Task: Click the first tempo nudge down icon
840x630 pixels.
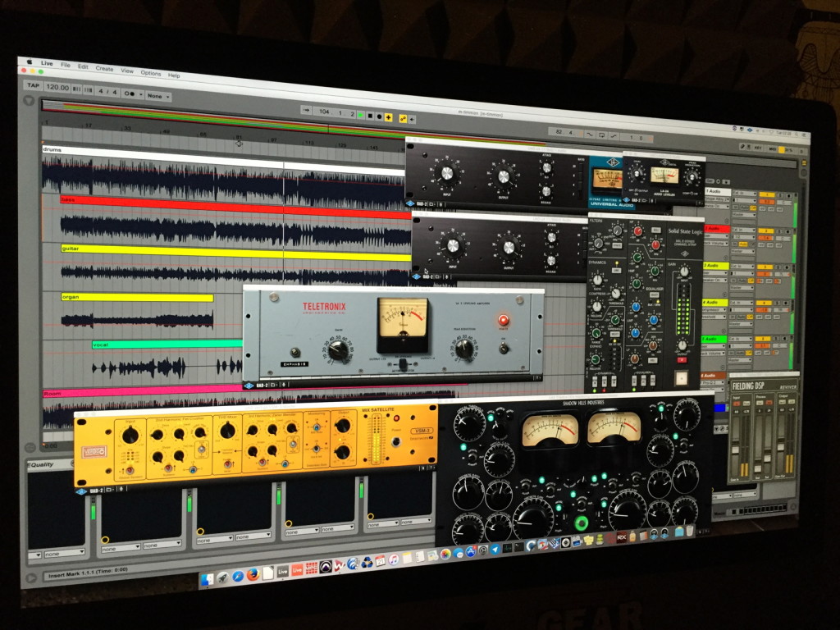Action: [x=76, y=89]
